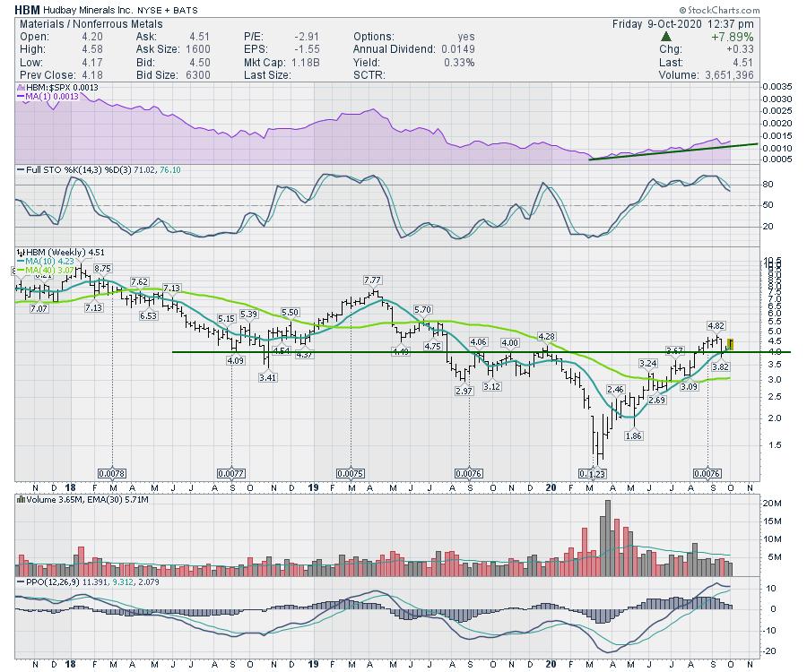807x672 pixels.
Task: Click the 2.46 price label
Action: [x=615, y=389]
